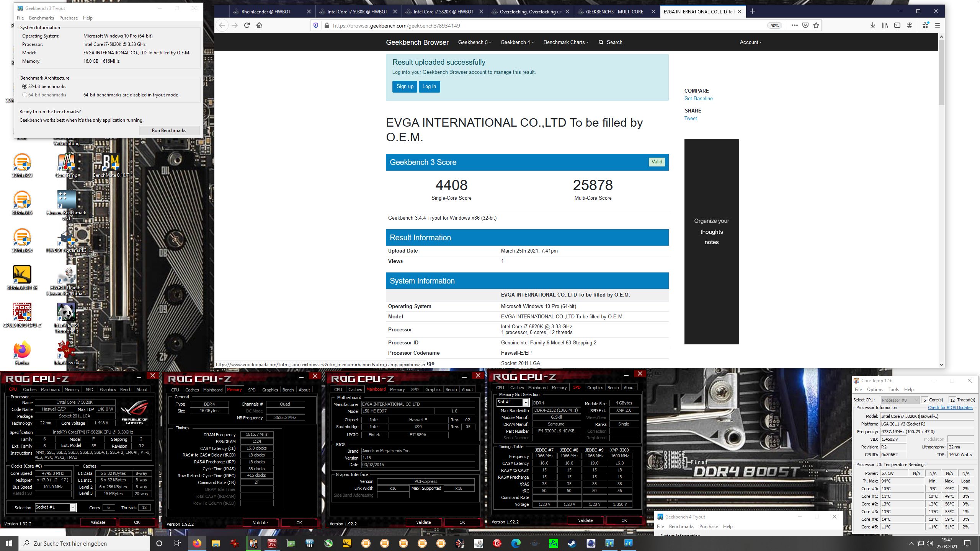Click the Firefox address bar URL
980x551 pixels.
(397, 26)
